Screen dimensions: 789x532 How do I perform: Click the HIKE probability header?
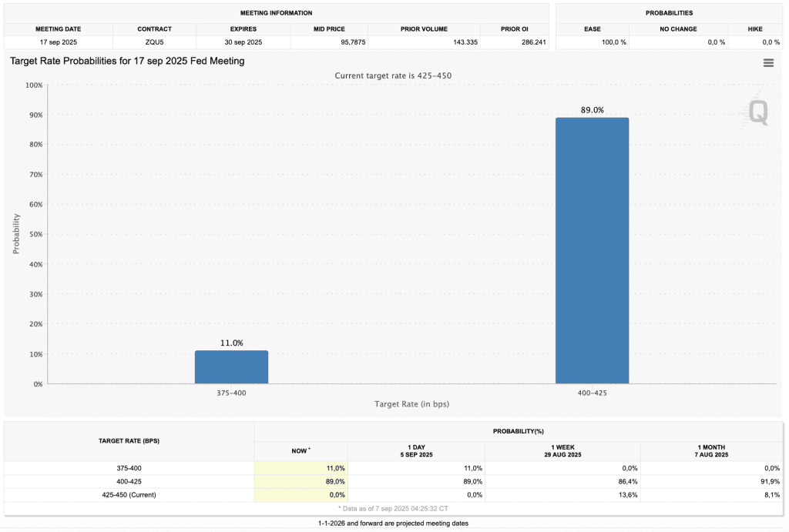(x=755, y=29)
